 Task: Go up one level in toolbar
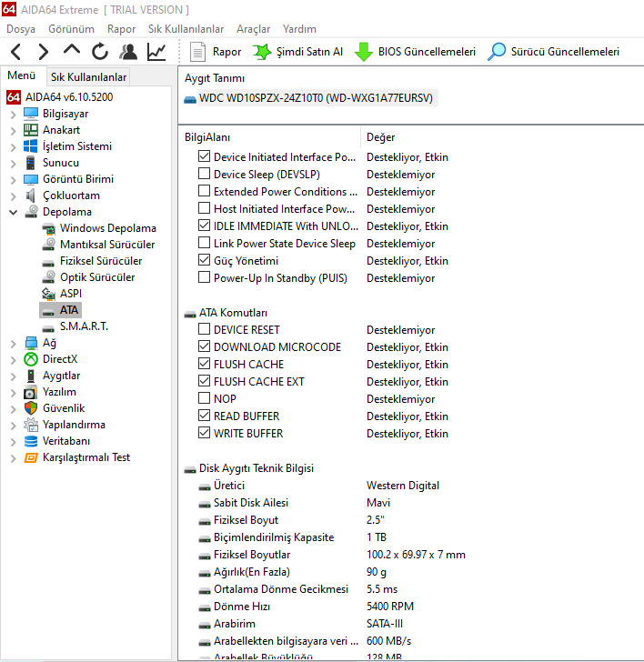(x=71, y=51)
